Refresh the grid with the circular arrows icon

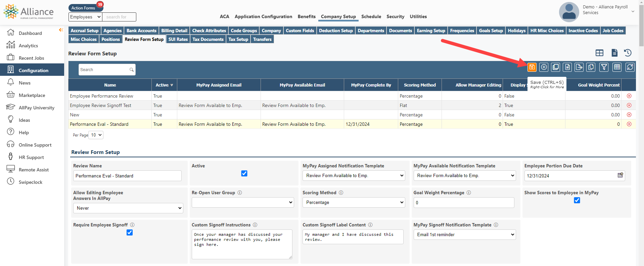[x=630, y=67]
